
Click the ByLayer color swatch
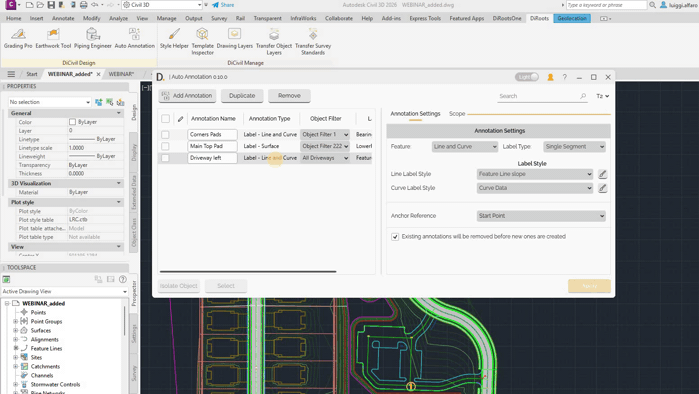coord(72,122)
